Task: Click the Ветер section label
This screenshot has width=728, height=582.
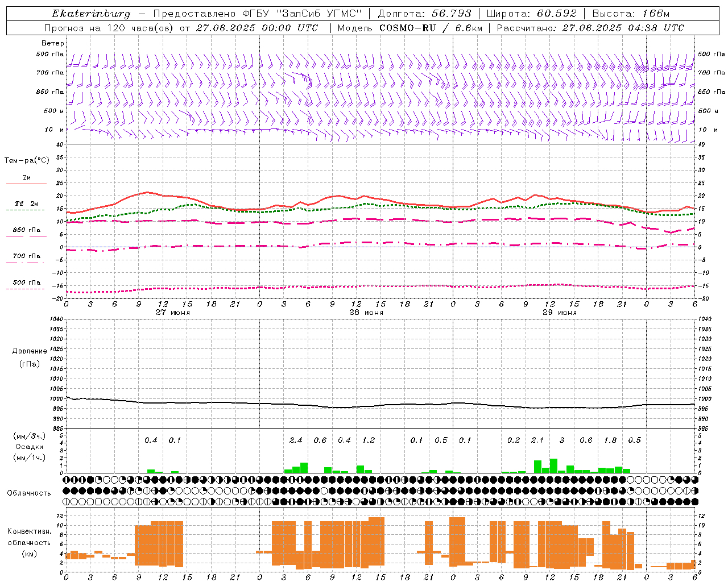Action: click(x=52, y=43)
